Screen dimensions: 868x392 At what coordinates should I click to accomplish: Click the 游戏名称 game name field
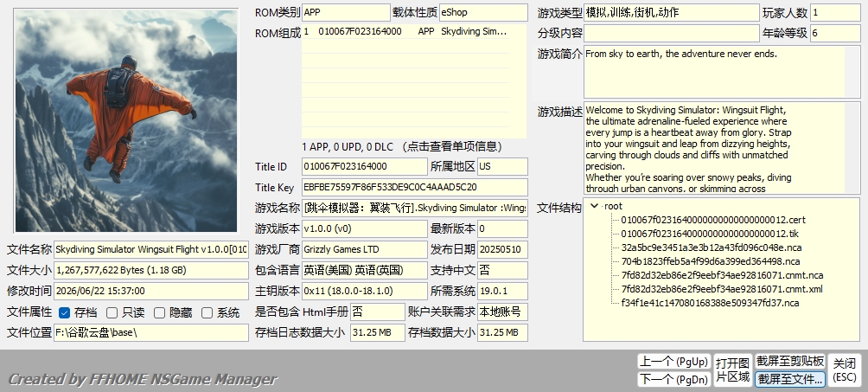click(x=415, y=208)
